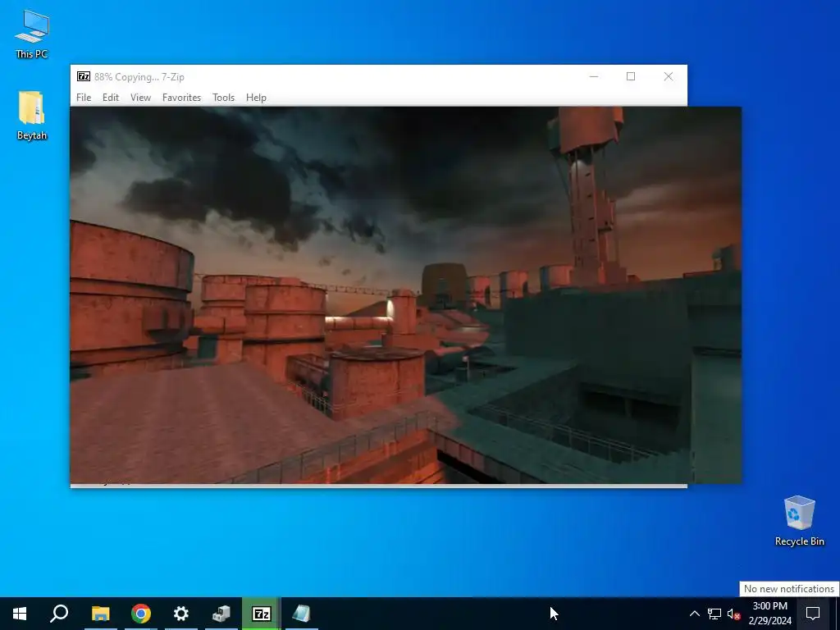Open the Favorites menu in 7-Zip
This screenshot has width=840, height=630.
coord(181,98)
